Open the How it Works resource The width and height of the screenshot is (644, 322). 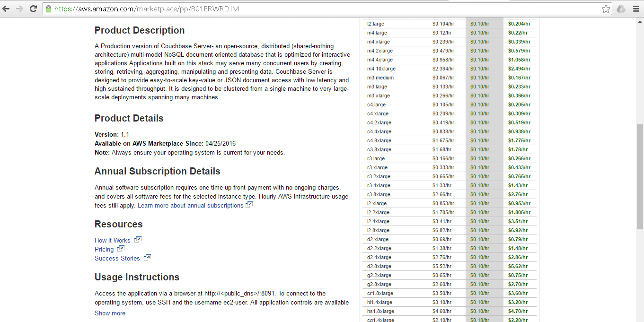tap(112, 240)
